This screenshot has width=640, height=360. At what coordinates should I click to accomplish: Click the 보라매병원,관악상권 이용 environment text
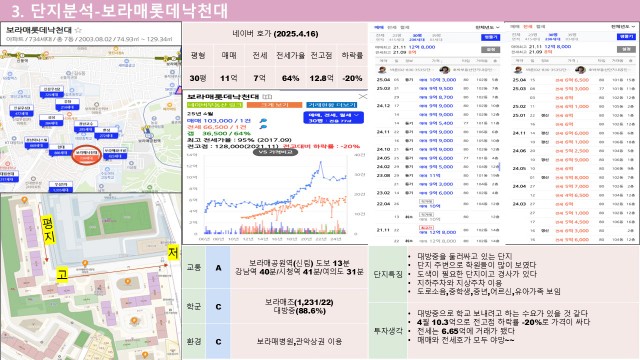[299, 341]
